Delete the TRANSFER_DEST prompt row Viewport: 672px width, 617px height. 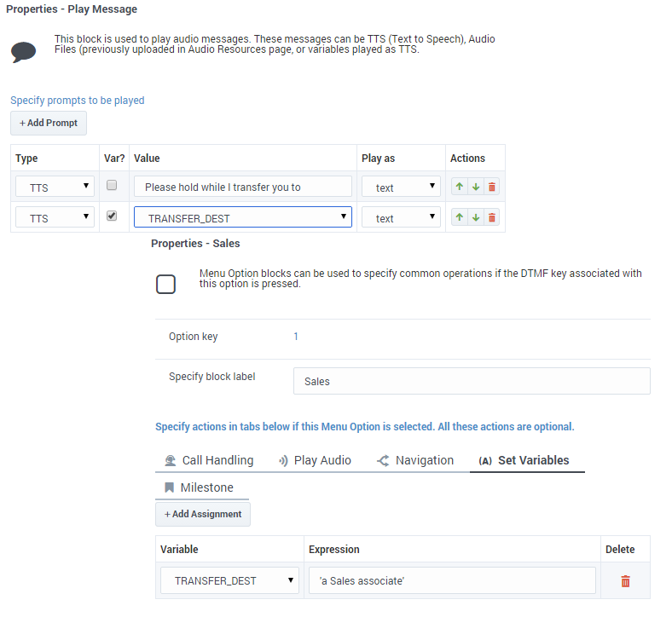(492, 218)
